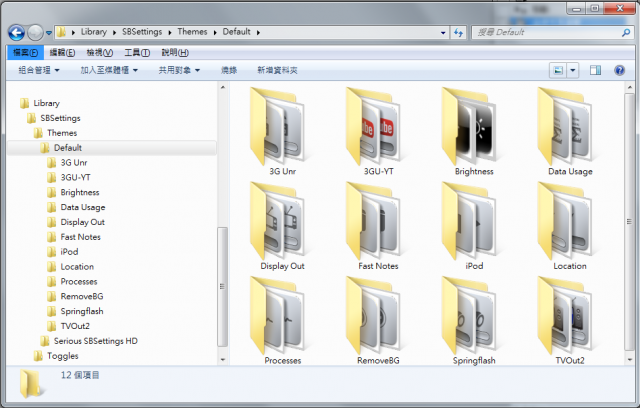The height and width of the screenshot is (408, 640).
Task: Click the search magnifier icon
Action: click(626, 32)
